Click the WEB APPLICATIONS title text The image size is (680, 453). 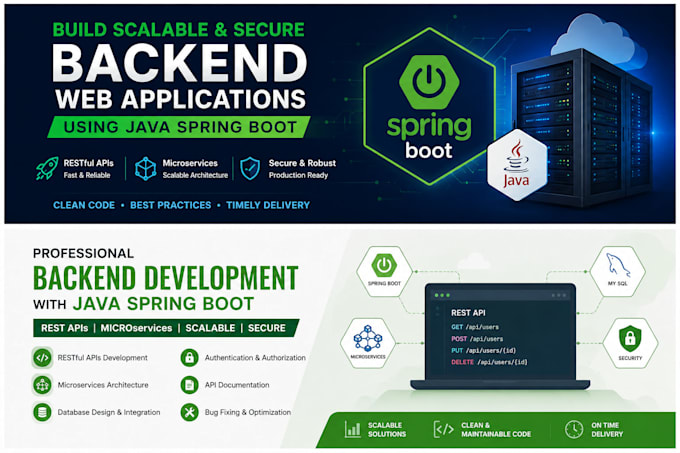point(180,99)
